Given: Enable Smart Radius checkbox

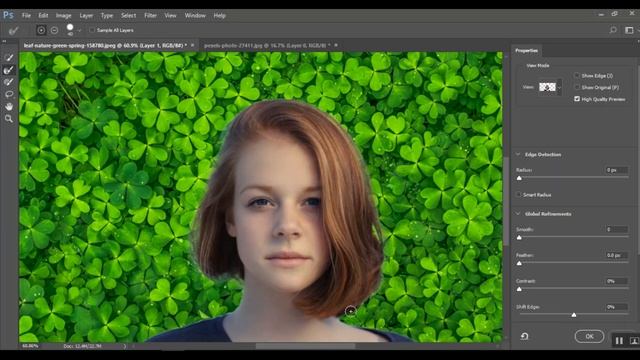Looking at the screenshot, I should [518, 195].
